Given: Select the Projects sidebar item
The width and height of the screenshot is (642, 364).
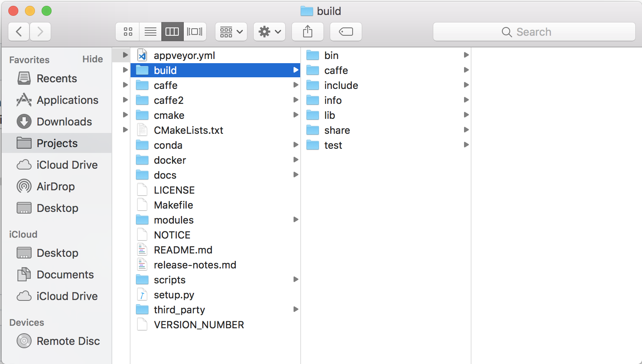Looking at the screenshot, I should point(57,143).
